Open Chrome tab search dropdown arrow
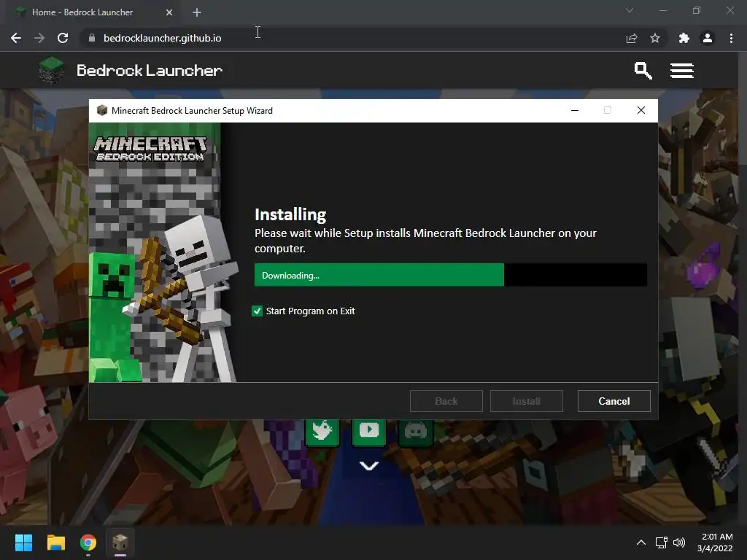This screenshot has height=560, width=747. (x=630, y=10)
